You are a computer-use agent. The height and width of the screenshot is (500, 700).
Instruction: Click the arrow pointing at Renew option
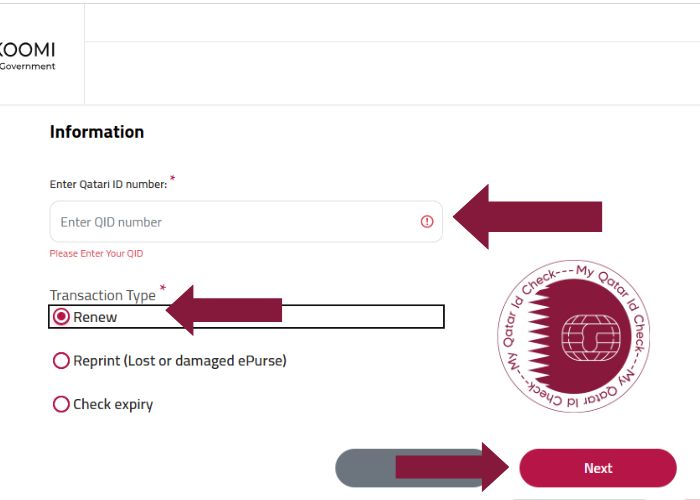click(224, 310)
